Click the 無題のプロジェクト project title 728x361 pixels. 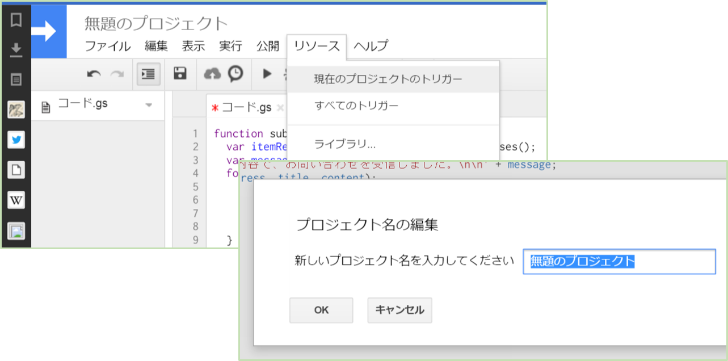(x=156, y=23)
